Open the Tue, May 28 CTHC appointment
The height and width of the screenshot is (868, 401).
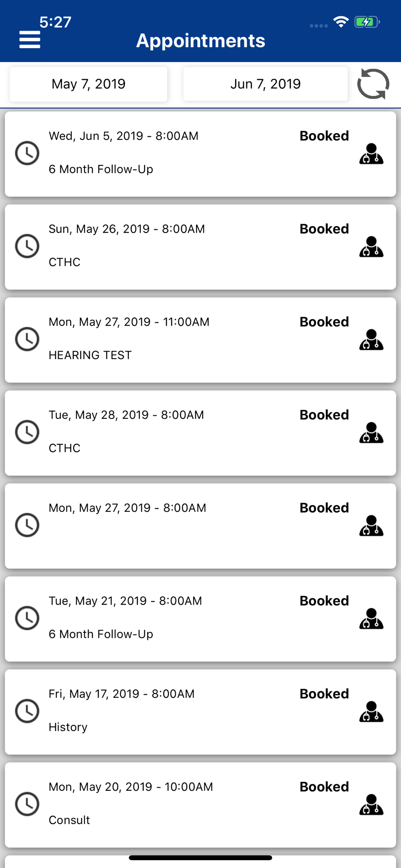click(x=200, y=433)
